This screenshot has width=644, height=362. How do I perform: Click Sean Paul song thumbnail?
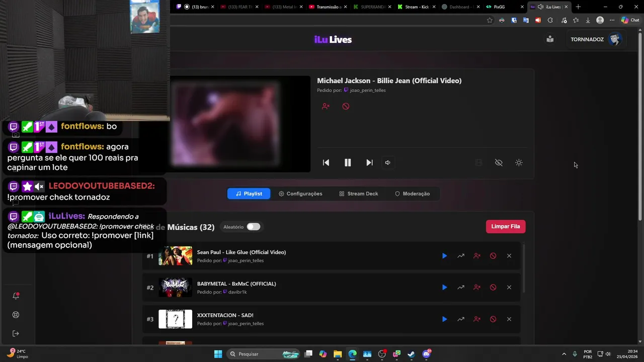(x=175, y=256)
